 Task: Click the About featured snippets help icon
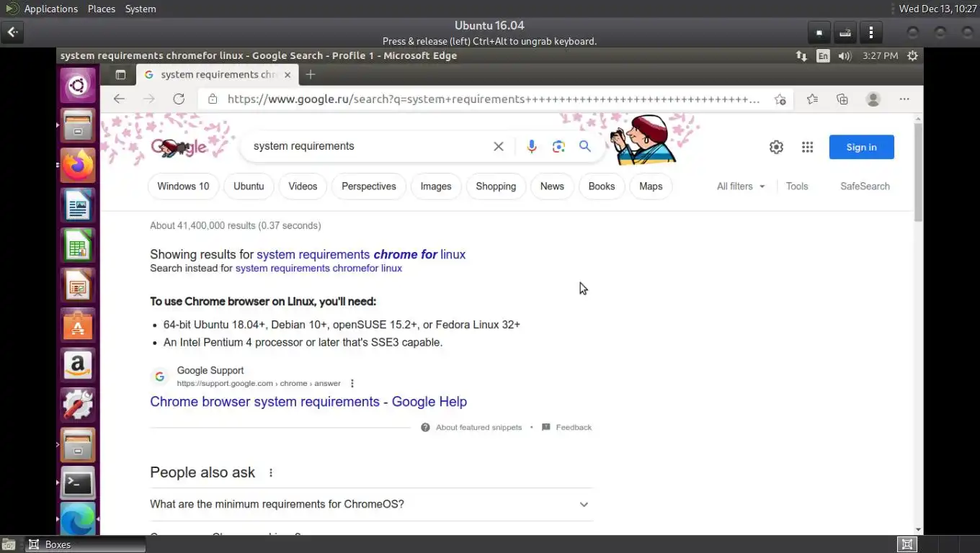425,428
